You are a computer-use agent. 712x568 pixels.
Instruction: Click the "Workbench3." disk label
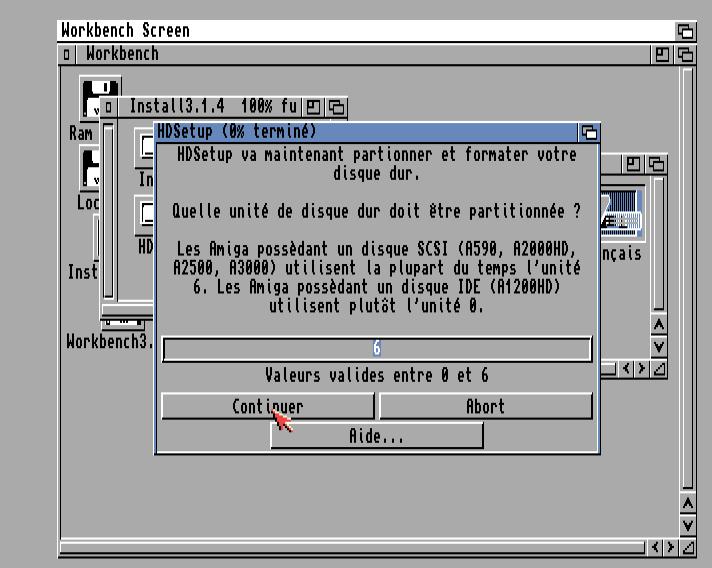(110, 341)
